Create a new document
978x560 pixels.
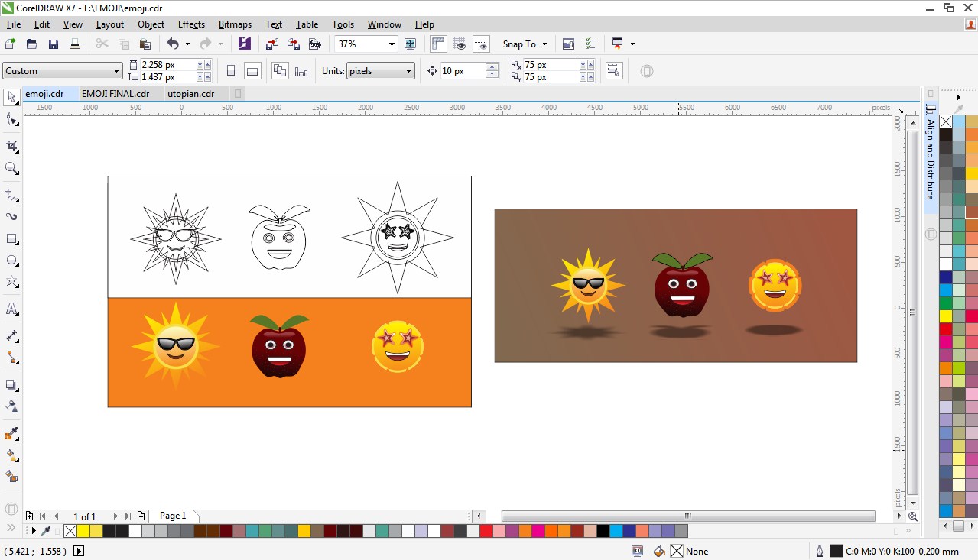[x=10, y=44]
